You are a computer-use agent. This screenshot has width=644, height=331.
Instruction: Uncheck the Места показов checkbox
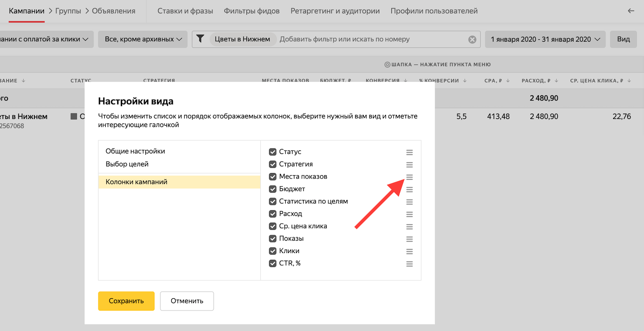[x=272, y=177]
